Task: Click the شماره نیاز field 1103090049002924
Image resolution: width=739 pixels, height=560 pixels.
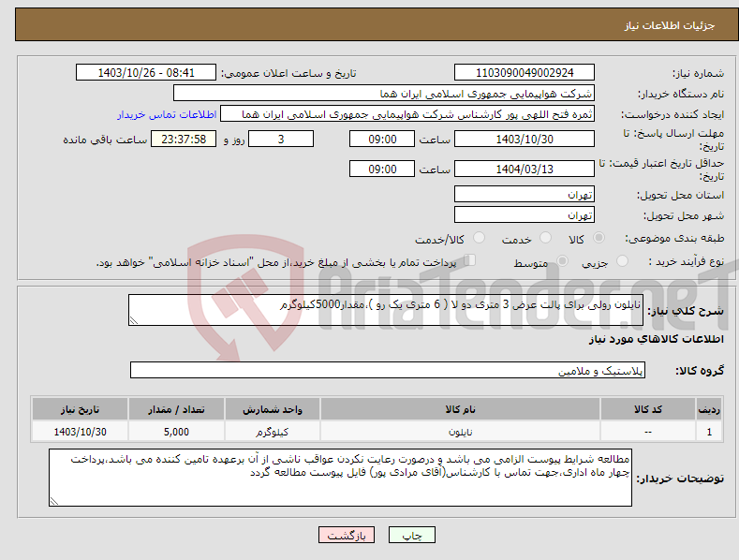Action: pos(525,73)
